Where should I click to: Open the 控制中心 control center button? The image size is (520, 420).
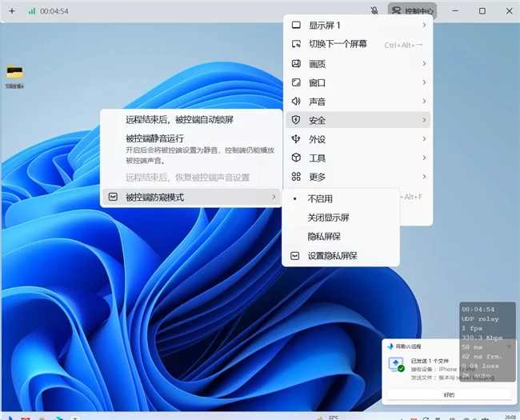click(x=412, y=11)
